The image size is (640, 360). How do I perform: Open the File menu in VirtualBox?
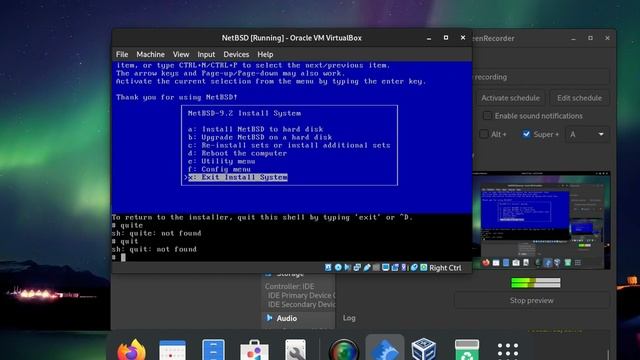(122, 54)
